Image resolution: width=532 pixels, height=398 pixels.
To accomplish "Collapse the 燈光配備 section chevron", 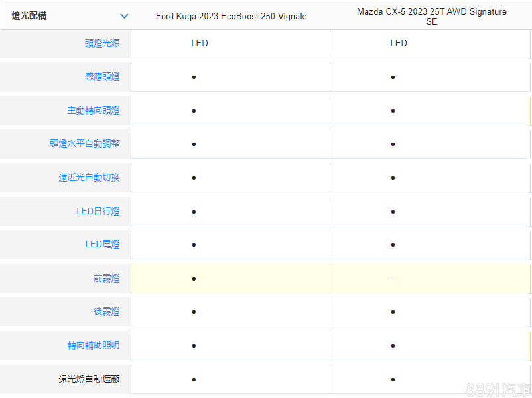I will (124, 16).
